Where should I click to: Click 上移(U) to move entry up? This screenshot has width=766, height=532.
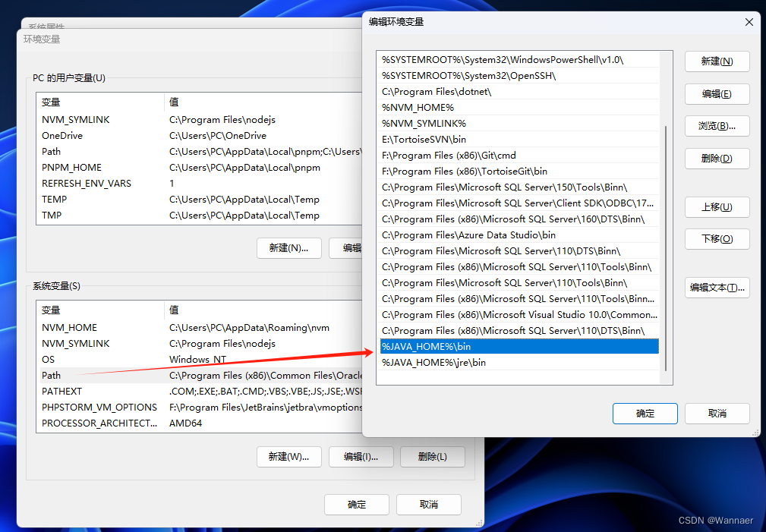[x=717, y=207]
